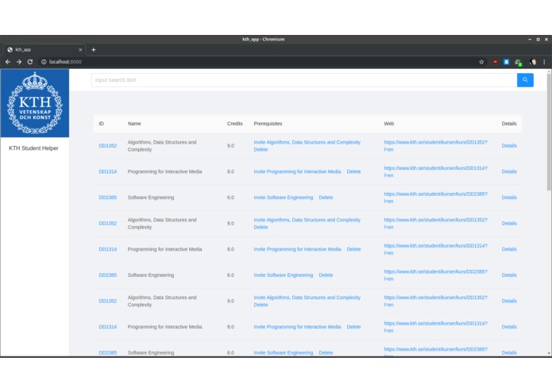Click the Credits column header

point(235,124)
